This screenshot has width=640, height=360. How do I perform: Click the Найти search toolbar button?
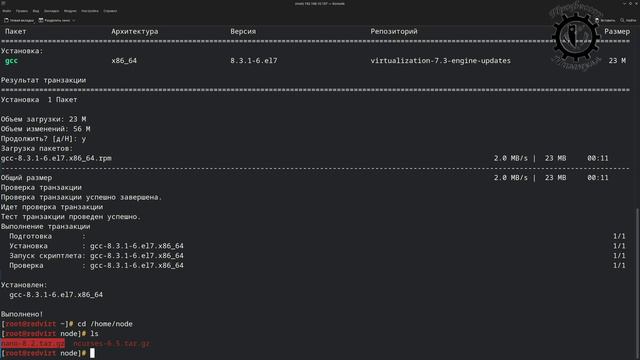(628, 20)
